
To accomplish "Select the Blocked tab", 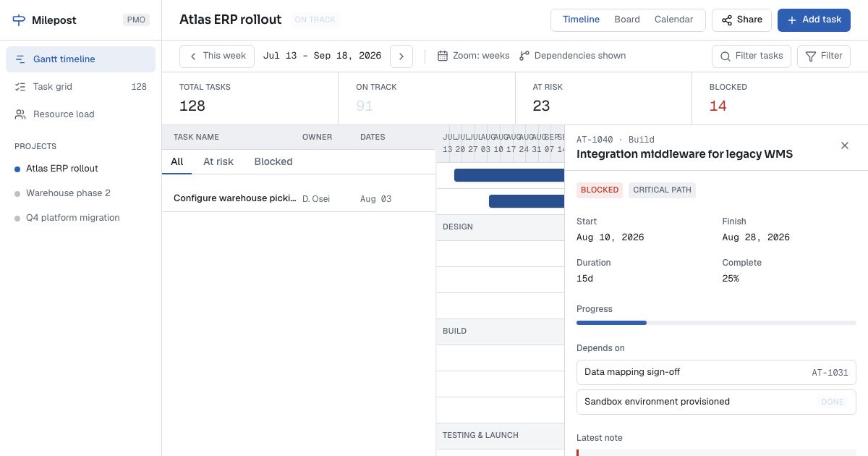I will pyautogui.click(x=273, y=161).
